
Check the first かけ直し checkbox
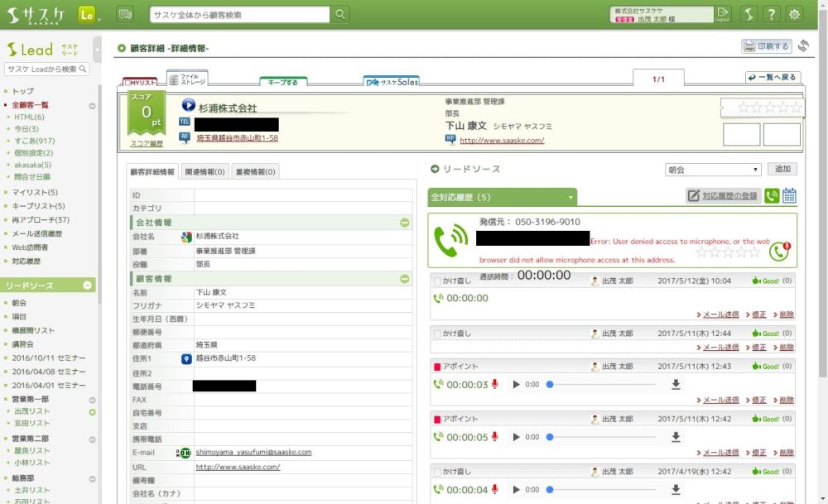pos(437,281)
